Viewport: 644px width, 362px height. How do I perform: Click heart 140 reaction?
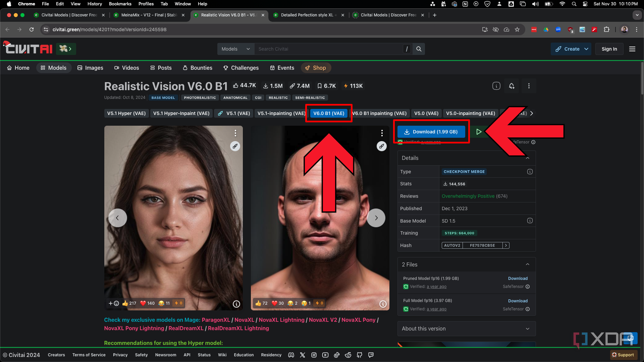(x=147, y=303)
